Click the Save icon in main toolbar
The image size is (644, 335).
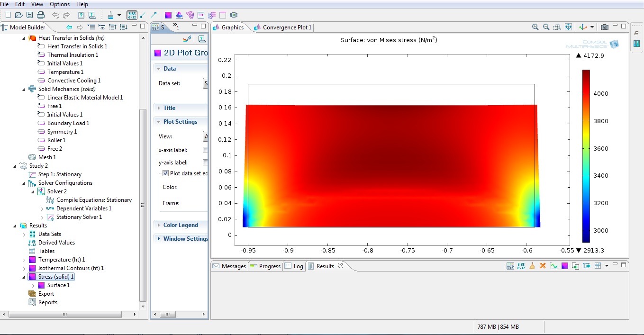click(x=29, y=15)
